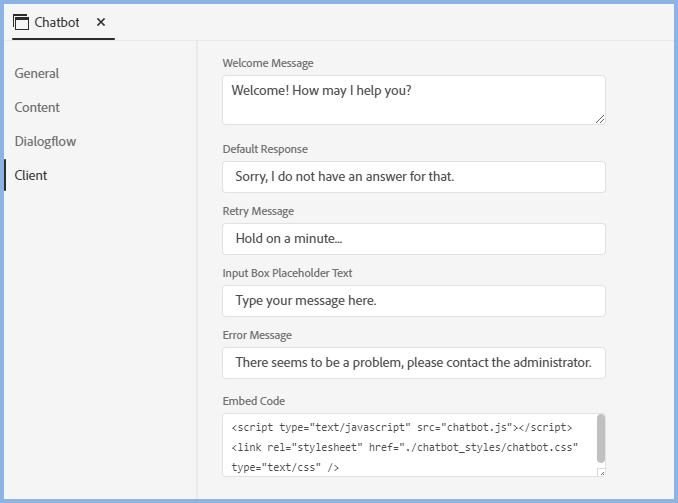Click the Chatbot panel window icon

pos(21,22)
